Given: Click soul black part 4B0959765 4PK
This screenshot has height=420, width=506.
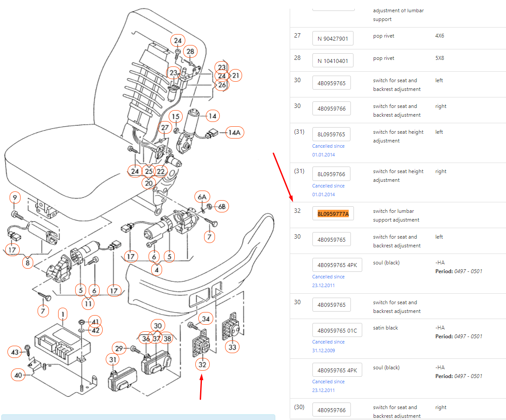Looking at the screenshot, I should pos(337,264).
